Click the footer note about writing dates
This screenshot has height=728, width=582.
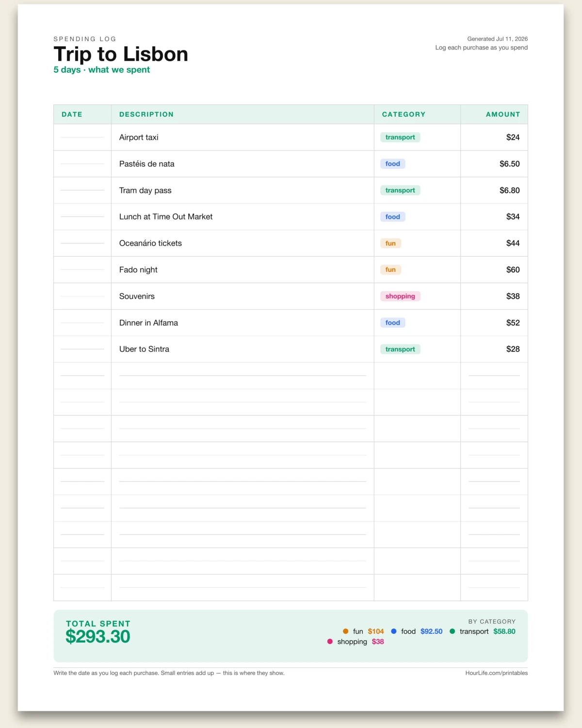coord(169,673)
